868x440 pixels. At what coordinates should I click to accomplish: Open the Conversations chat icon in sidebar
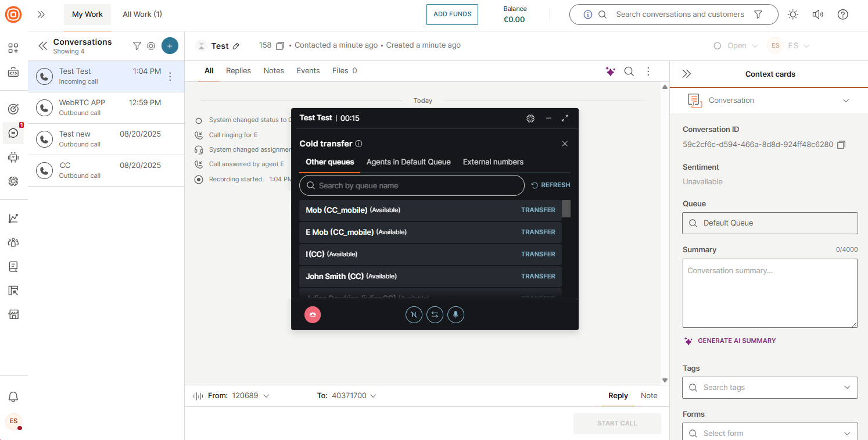[x=13, y=133]
